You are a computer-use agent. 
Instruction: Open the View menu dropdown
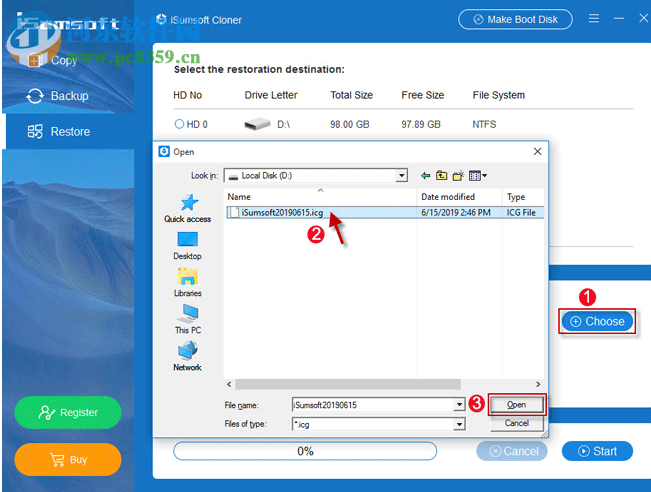click(x=477, y=176)
